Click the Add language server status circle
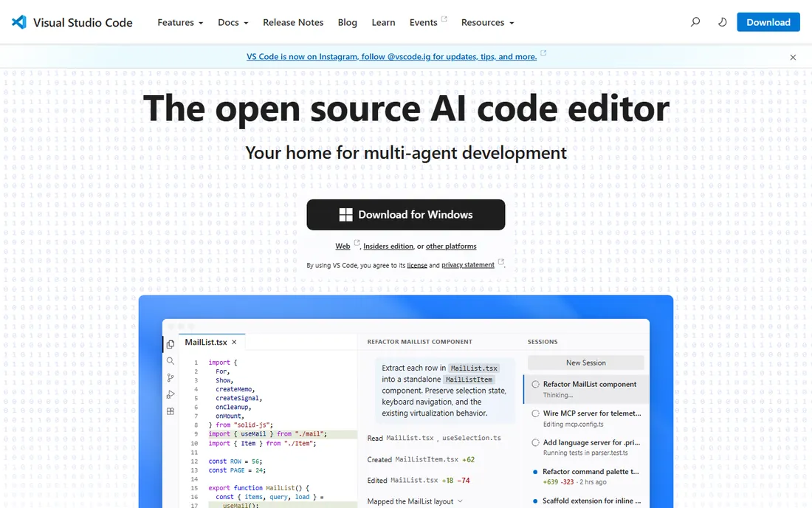The image size is (812, 508). tap(535, 442)
